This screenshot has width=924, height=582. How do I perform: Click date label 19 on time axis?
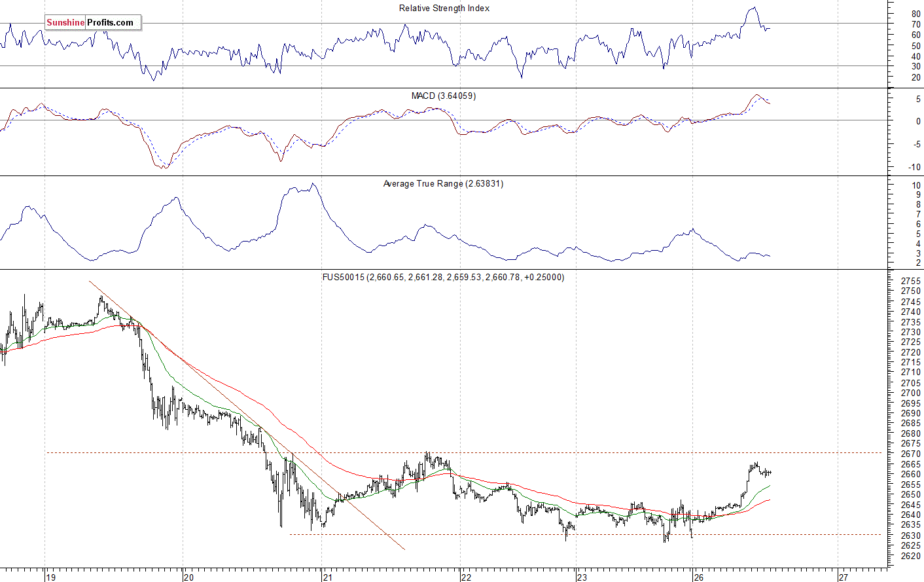[51, 577]
